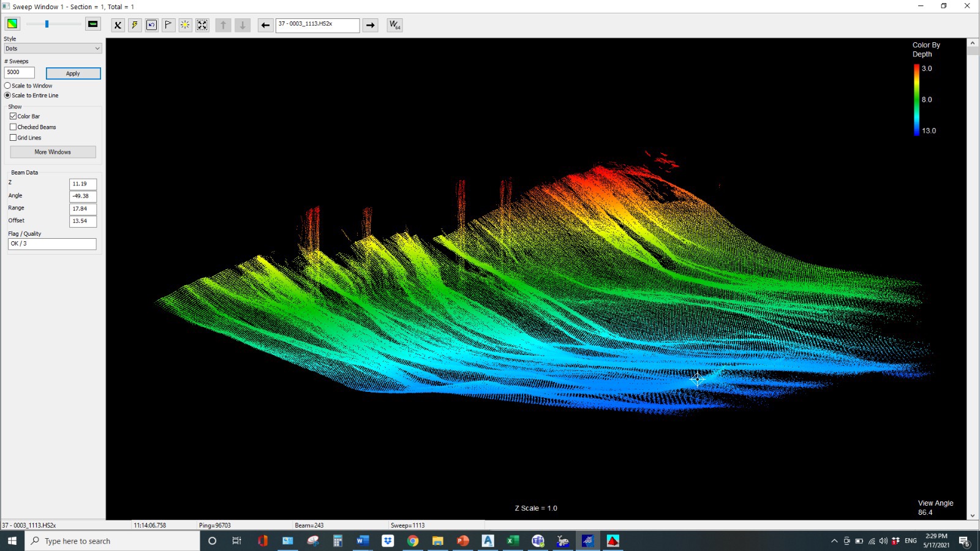Click the Apply button for sweeps
Viewport: 980px width, 551px height.
coord(73,73)
